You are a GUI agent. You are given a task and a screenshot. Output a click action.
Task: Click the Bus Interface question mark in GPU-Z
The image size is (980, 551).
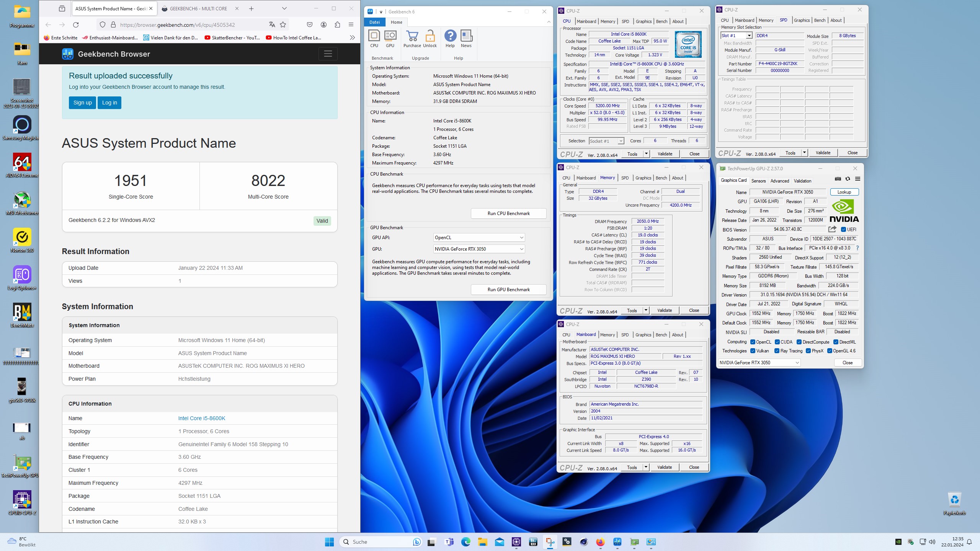[857, 248]
